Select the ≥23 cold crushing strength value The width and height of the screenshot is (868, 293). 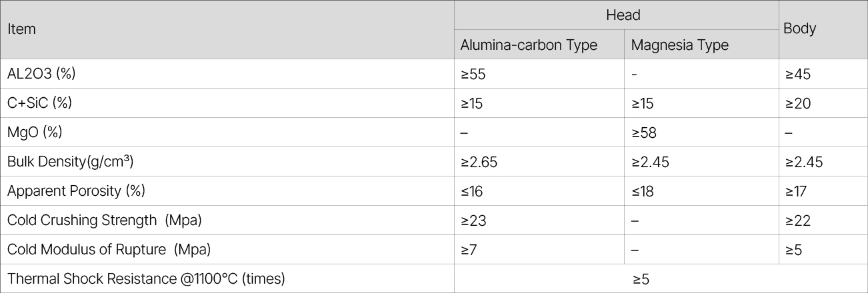coord(473,220)
